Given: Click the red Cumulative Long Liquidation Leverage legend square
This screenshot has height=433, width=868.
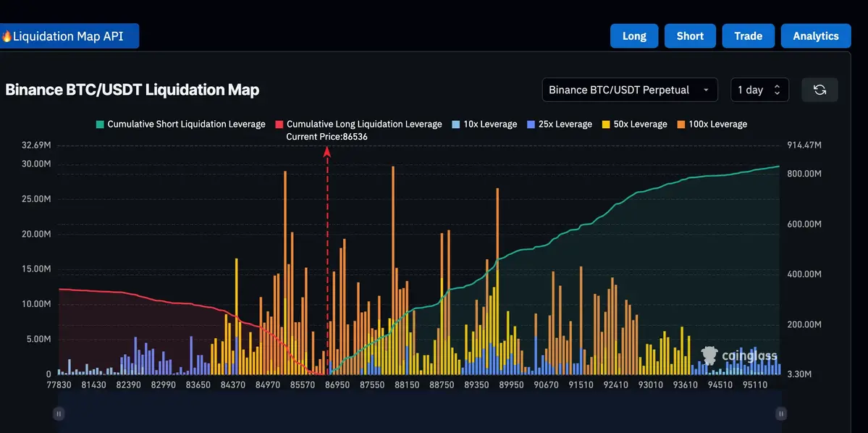Looking at the screenshot, I should pos(279,124).
